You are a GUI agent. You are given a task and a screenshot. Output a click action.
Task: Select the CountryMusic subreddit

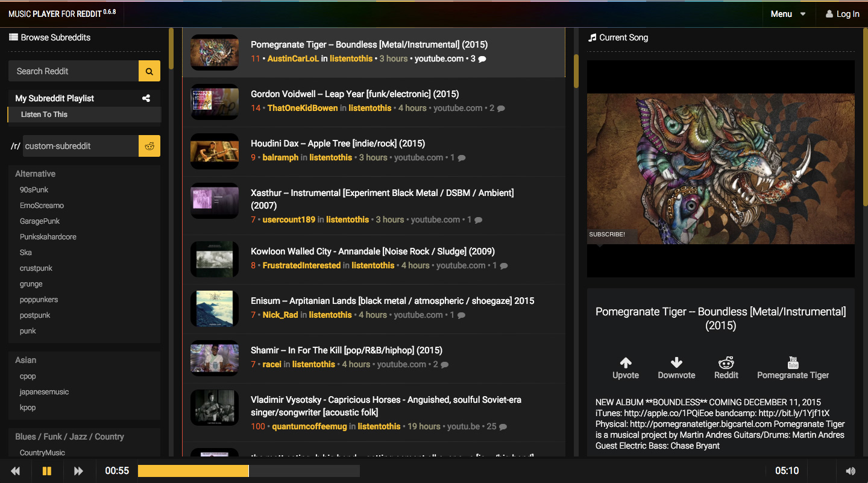click(42, 453)
